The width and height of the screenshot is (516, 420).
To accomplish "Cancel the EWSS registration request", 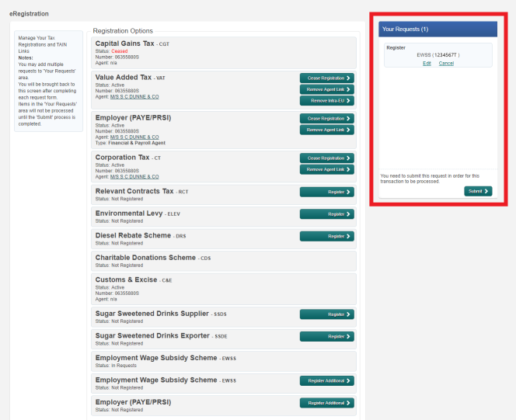I will (x=446, y=64).
